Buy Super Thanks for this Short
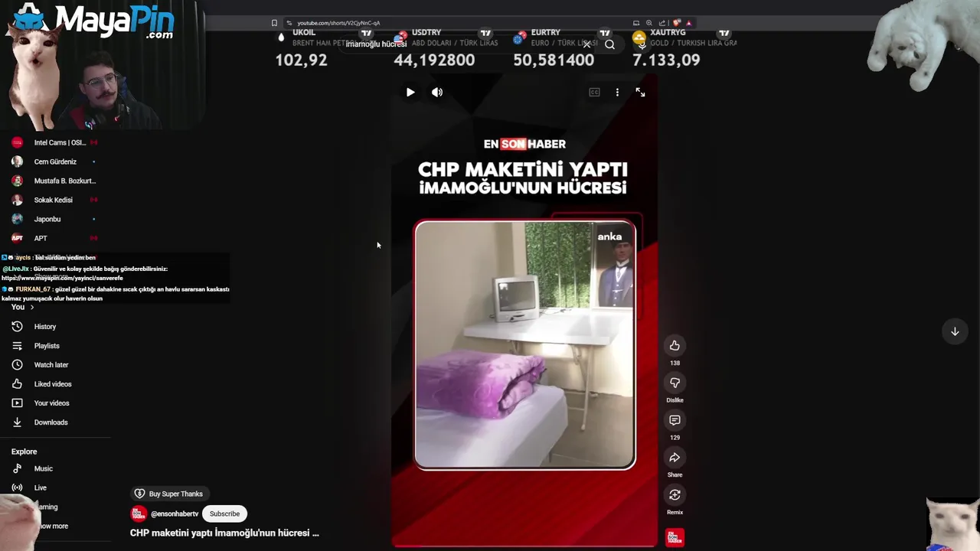Viewport: 980px width, 551px height. (169, 494)
